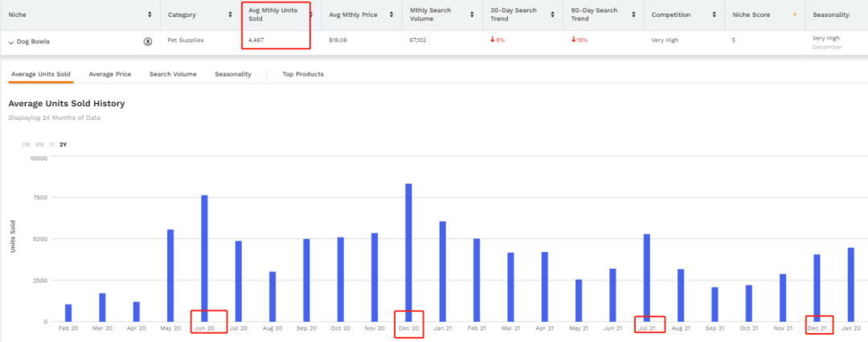This screenshot has width=868, height=342.
Task: Sort by Niche column arrows
Action: pyautogui.click(x=150, y=15)
